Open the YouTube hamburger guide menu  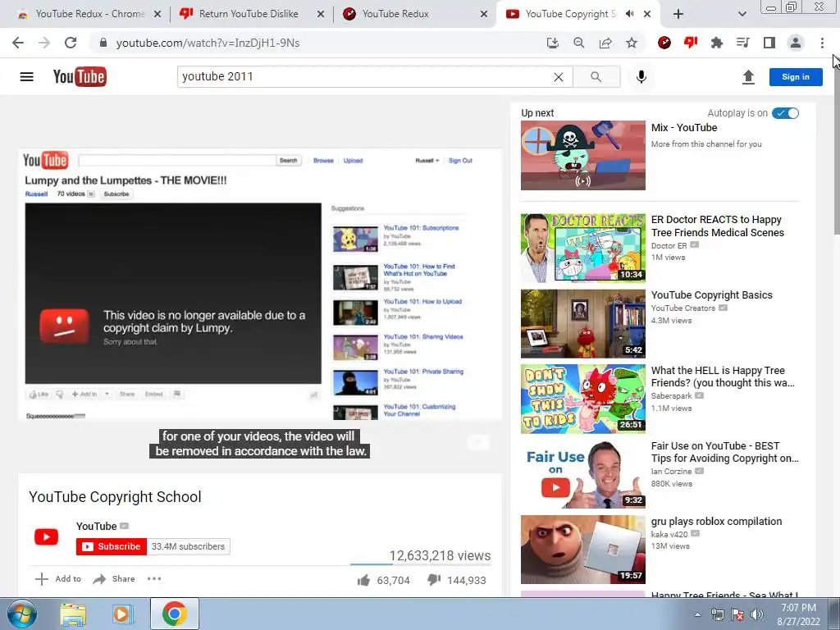(26, 76)
